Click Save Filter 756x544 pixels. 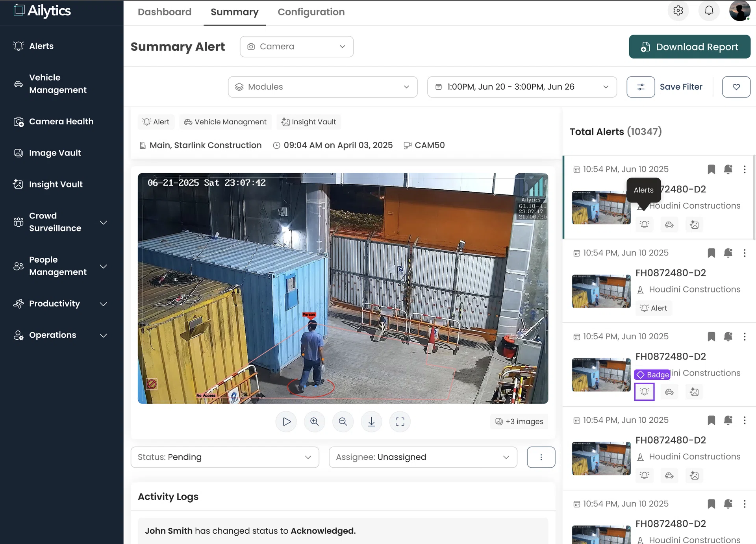click(x=681, y=87)
